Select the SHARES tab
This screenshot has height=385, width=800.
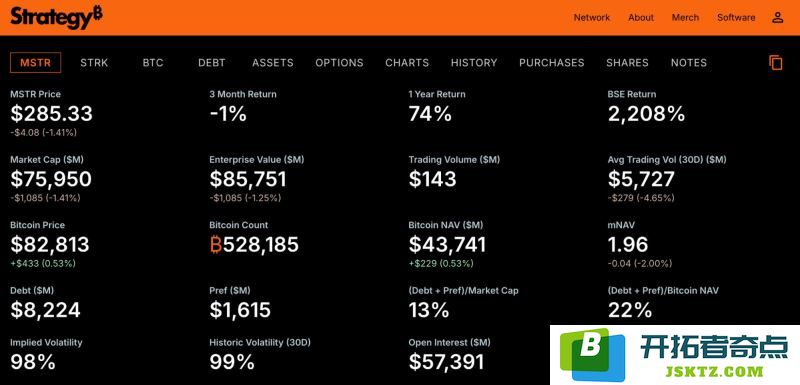[x=627, y=63]
